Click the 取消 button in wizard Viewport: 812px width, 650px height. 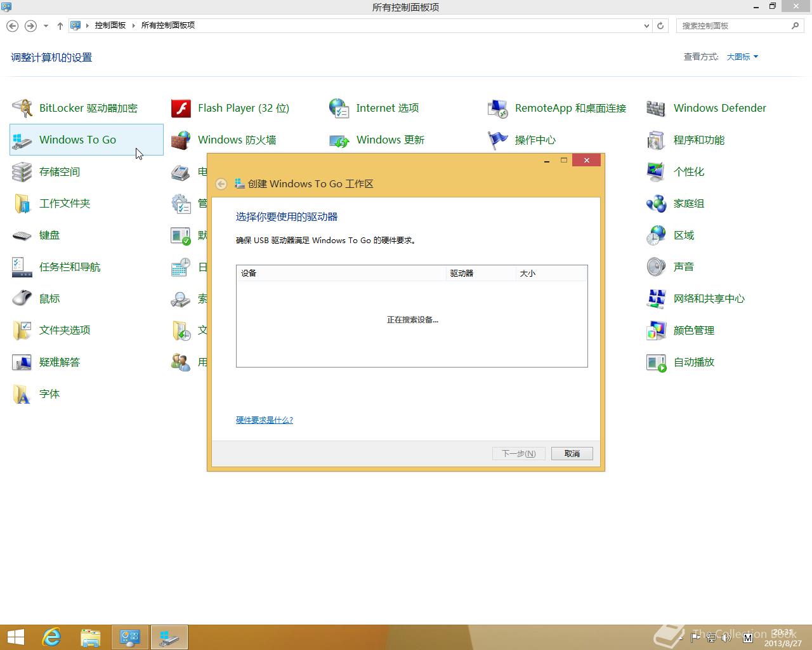[572, 453]
